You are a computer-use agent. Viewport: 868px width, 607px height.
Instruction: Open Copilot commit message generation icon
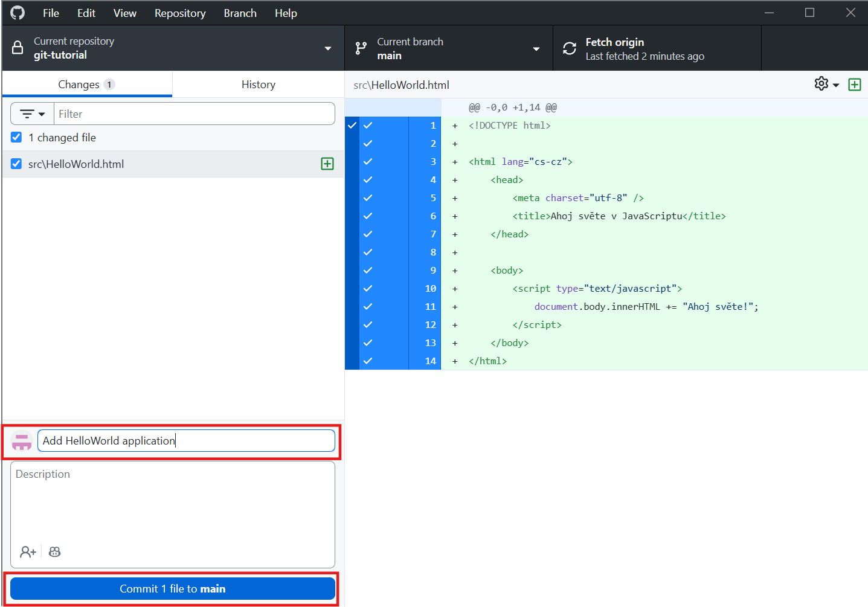click(x=54, y=551)
